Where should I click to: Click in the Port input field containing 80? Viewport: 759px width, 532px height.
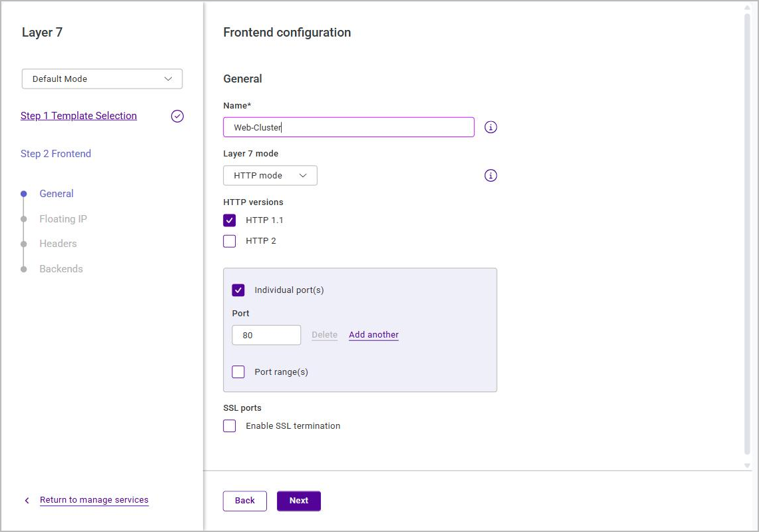pyautogui.click(x=266, y=335)
